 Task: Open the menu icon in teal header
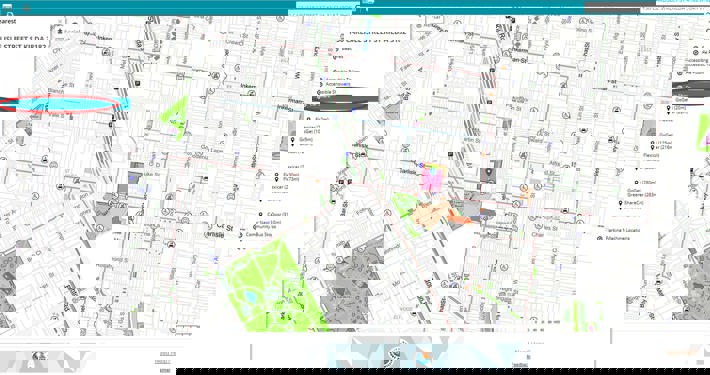tap(6, 8)
